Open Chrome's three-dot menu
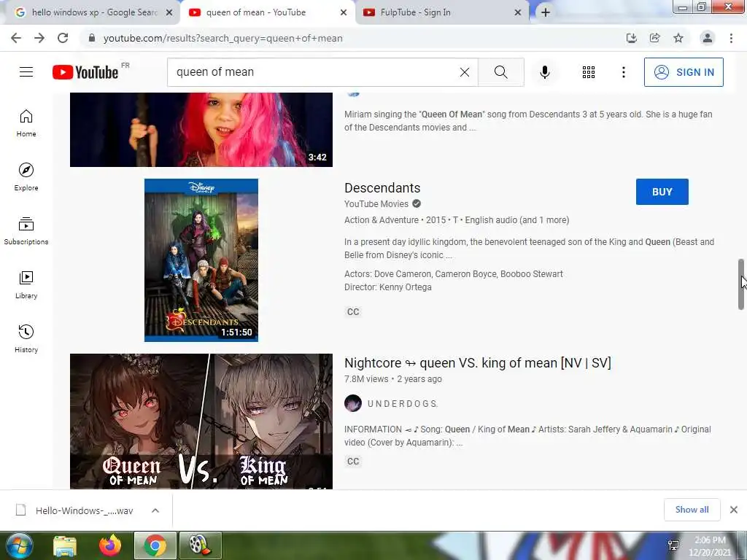This screenshot has width=747, height=560. pos(731,38)
